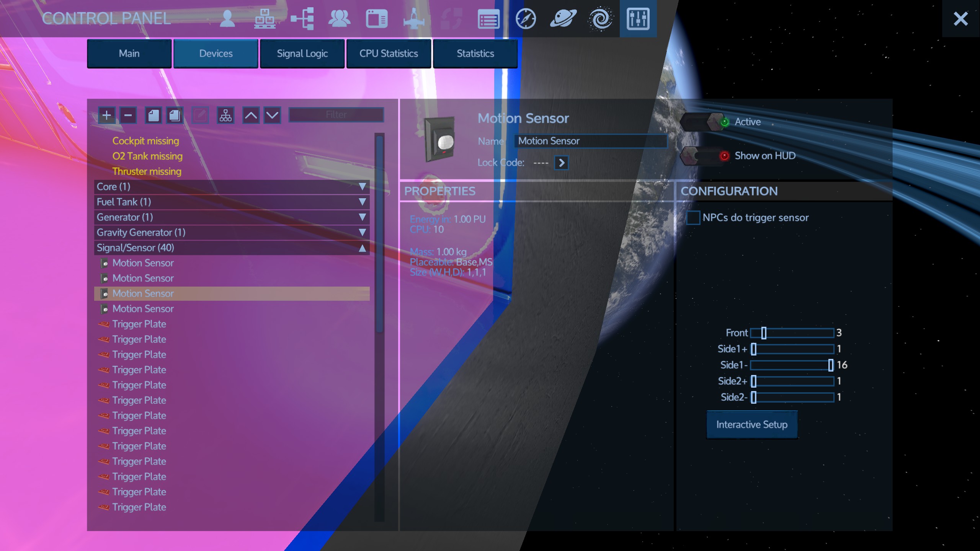Adjust the Side2- range slider
This screenshot has width=980, height=551.
tap(792, 397)
